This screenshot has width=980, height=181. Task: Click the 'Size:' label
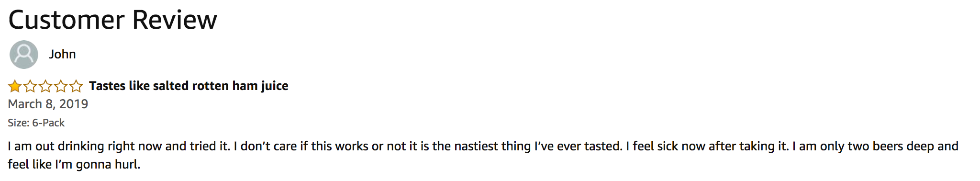(18, 123)
